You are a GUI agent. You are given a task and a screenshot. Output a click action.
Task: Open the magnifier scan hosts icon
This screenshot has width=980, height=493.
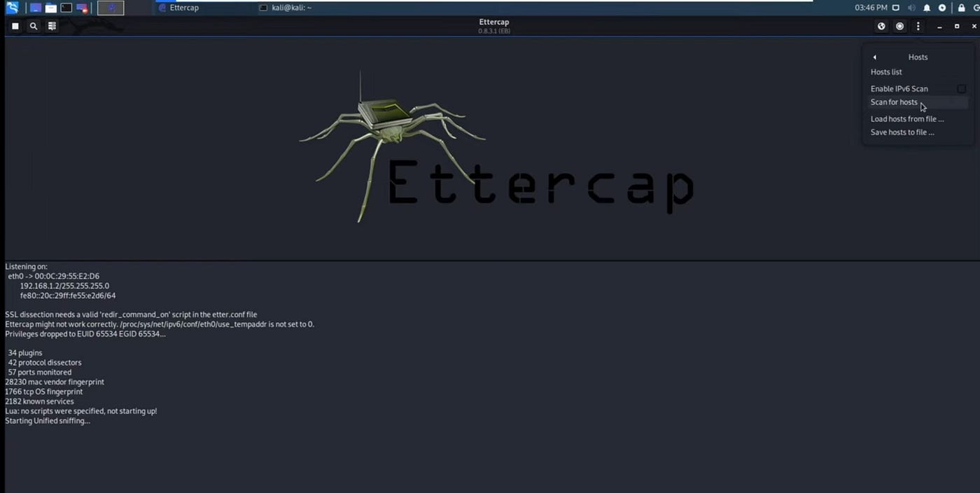pos(33,26)
